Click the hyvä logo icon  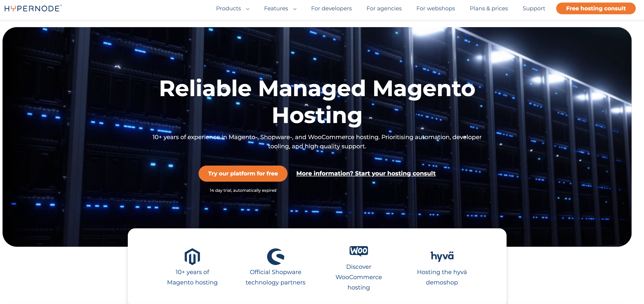coord(442,256)
